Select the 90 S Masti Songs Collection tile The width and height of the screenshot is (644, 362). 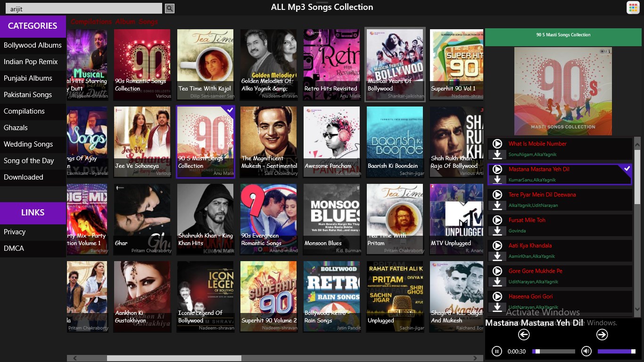(x=206, y=142)
